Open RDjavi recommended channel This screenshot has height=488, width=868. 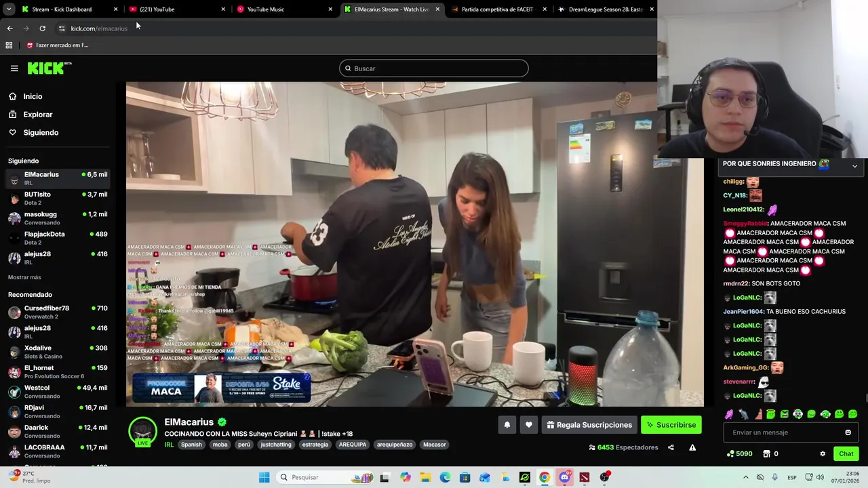[x=57, y=411]
